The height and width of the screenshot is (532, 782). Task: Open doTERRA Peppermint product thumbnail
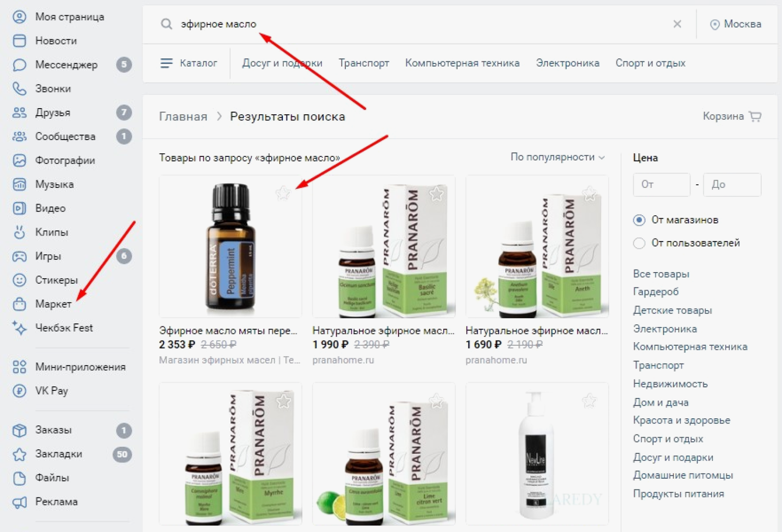point(231,247)
